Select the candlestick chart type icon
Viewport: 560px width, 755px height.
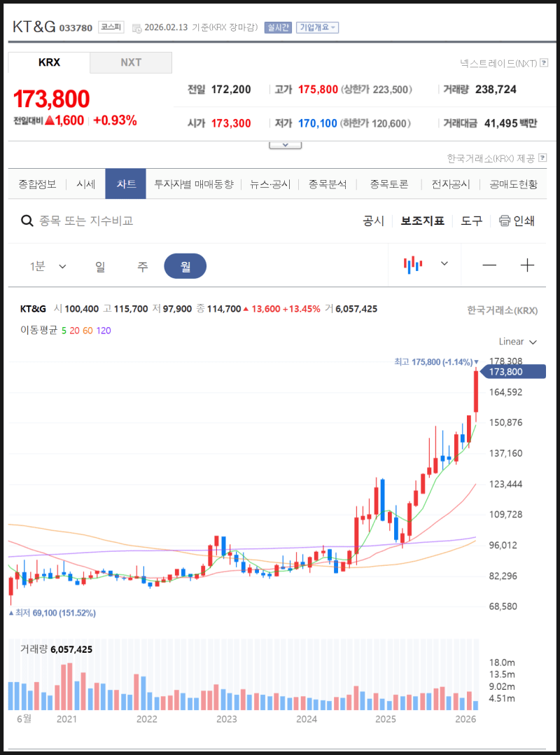pos(413,264)
